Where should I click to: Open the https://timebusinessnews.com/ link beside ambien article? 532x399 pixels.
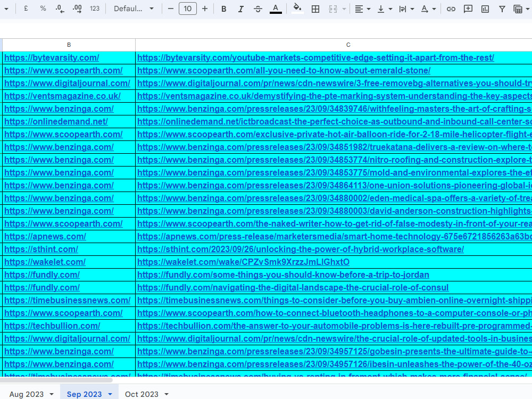pyautogui.click(x=67, y=300)
